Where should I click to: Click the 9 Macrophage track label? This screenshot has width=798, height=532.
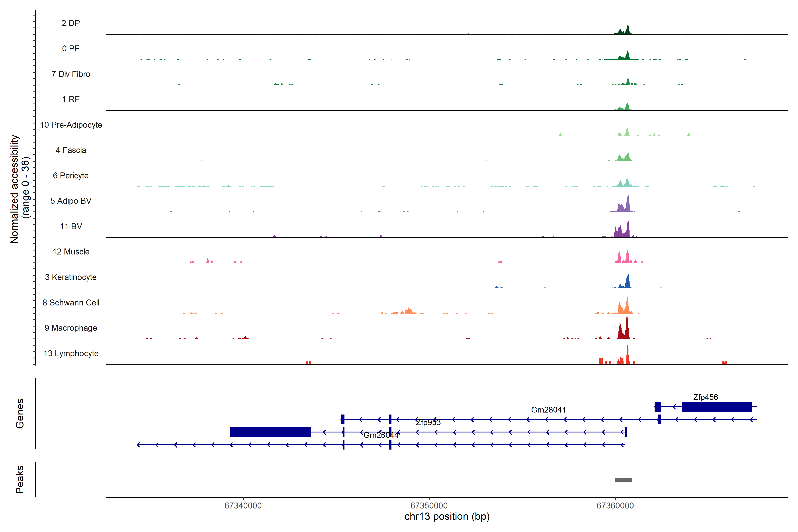coord(70,328)
